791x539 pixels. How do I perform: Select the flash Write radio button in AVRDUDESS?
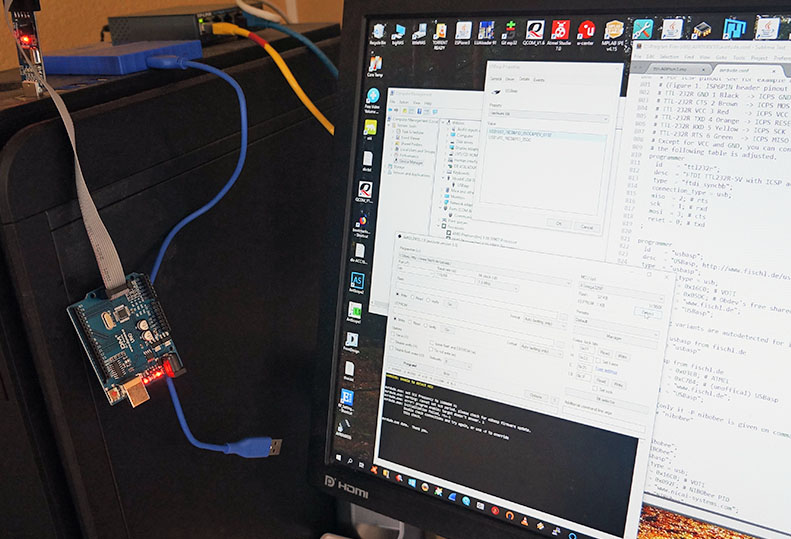(x=398, y=294)
